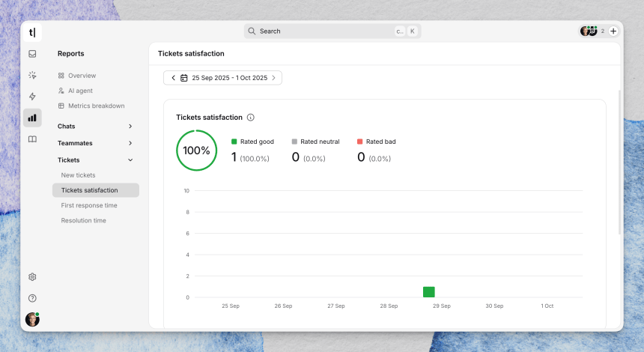Click the AI agent person icon
Viewport: 644px width, 352px height.
(61, 91)
